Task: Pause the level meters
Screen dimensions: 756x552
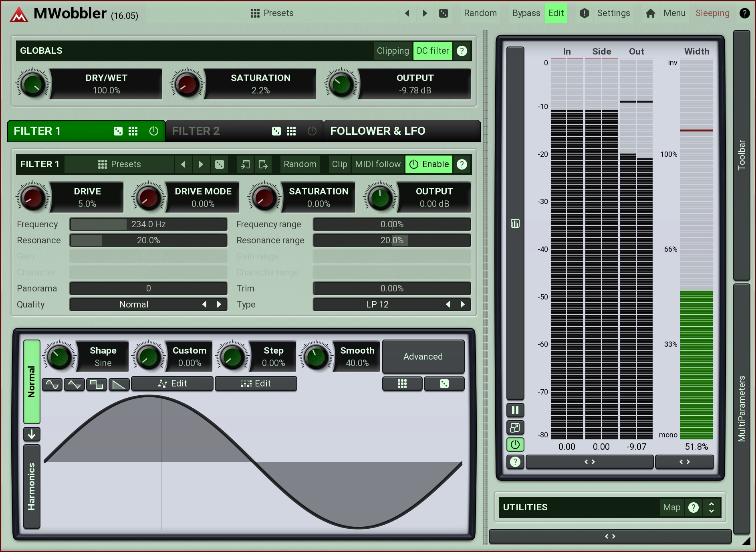Action: tap(515, 410)
